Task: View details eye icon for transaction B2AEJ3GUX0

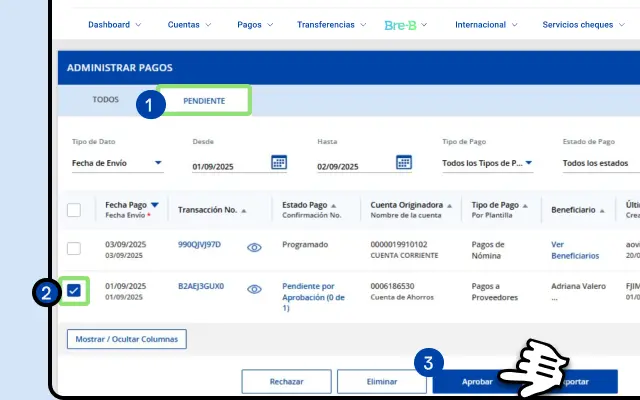Action: tap(254, 289)
